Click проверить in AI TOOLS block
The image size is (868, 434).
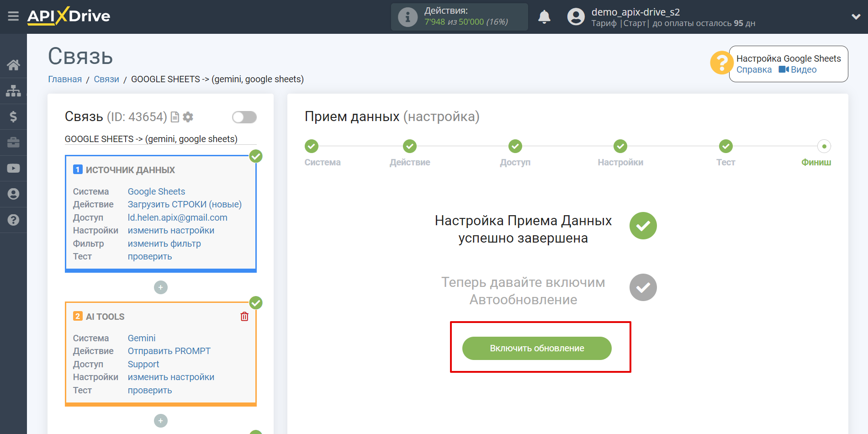point(149,391)
